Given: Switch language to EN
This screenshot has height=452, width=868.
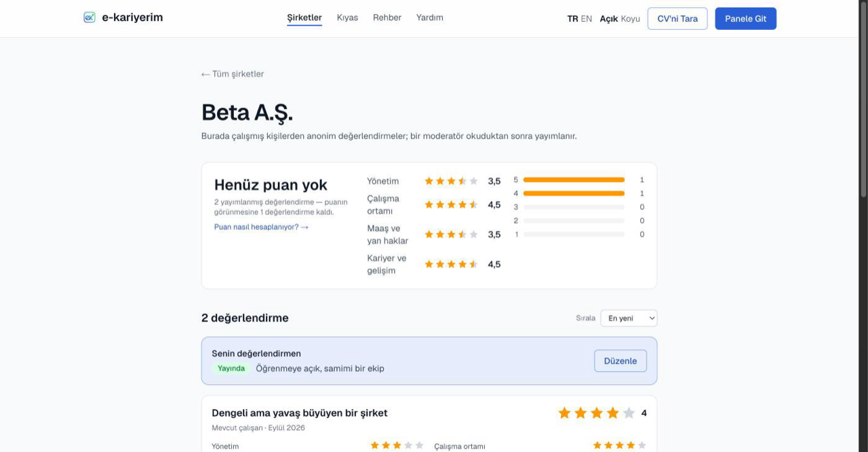Looking at the screenshot, I should 587,18.
